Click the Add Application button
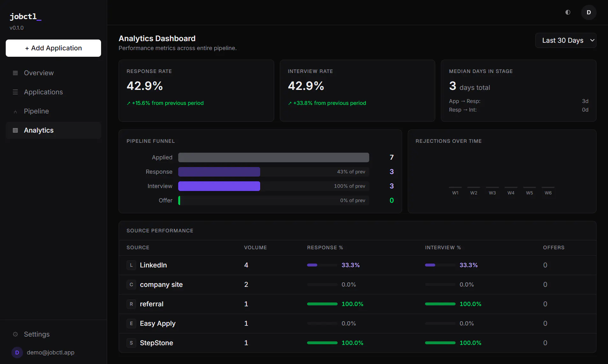608x364 pixels. [54, 48]
